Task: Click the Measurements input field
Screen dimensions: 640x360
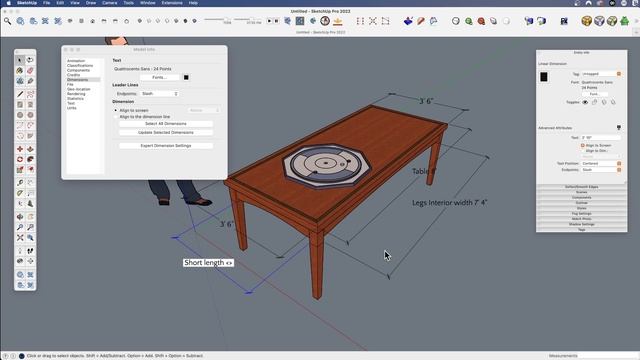Action: pos(608,356)
